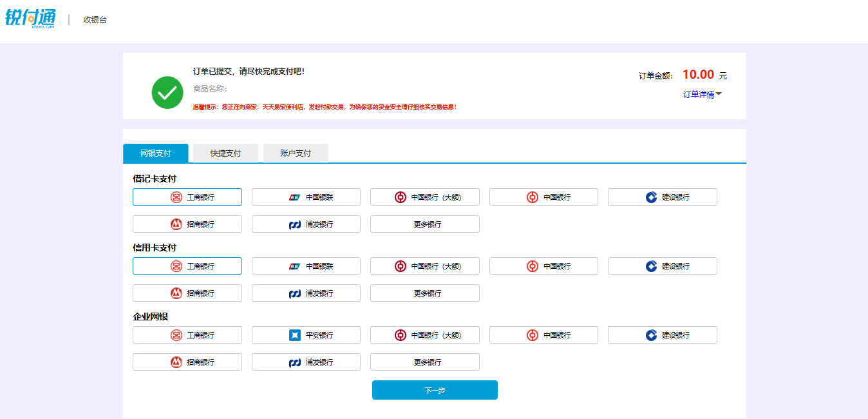868x419 pixels.
Task: Switch to the 网银支付 tab
Action: click(156, 153)
